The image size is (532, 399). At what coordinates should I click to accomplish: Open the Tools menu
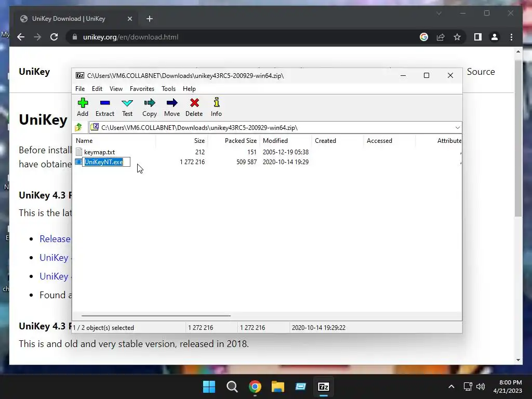[x=169, y=88]
